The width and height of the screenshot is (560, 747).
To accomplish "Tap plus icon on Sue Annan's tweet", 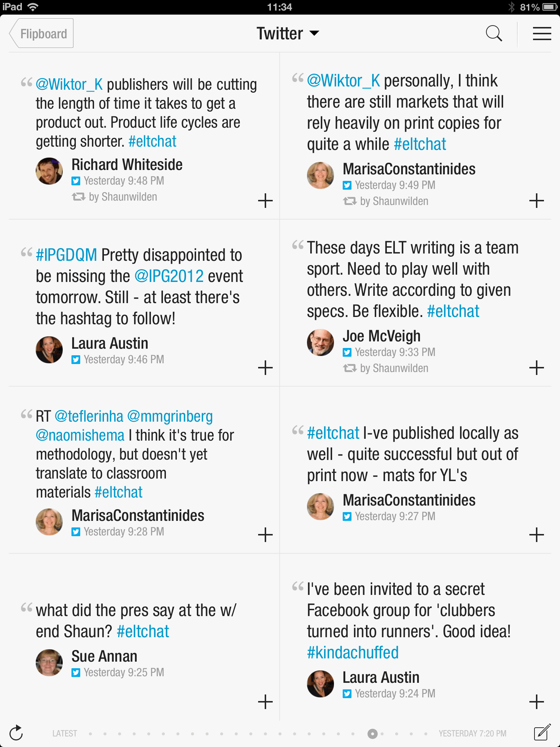I will point(265,702).
